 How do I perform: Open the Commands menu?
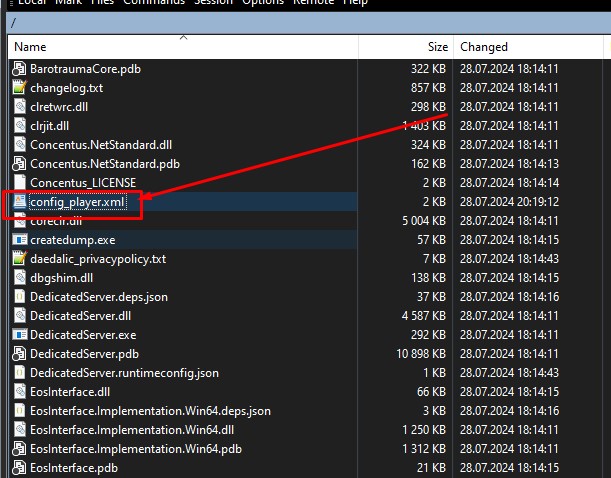click(153, 3)
